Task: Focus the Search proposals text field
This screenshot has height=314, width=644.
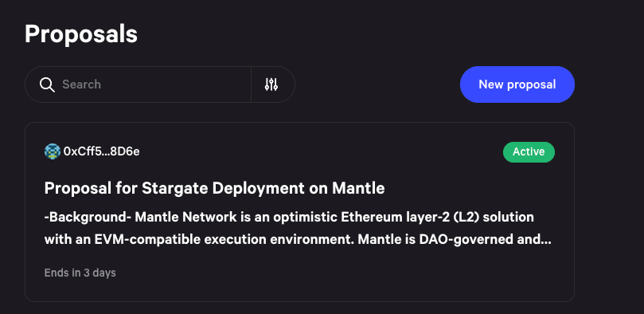Action: pyautogui.click(x=138, y=84)
